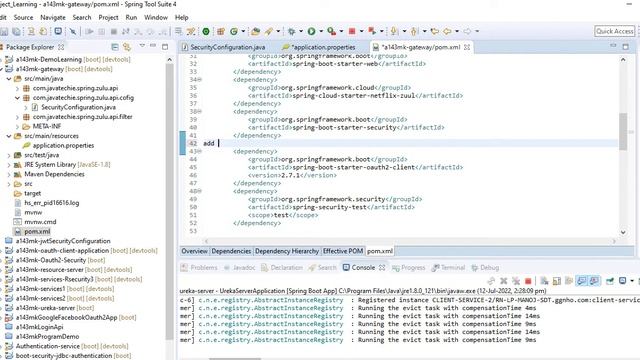Open the Run button dropdown arrow
This screenshot has width=640, height=360.
coord(321,31)
